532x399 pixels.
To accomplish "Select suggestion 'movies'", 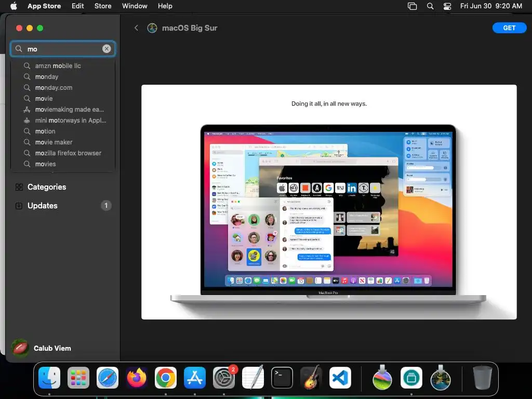I will (x=63, y=164).
